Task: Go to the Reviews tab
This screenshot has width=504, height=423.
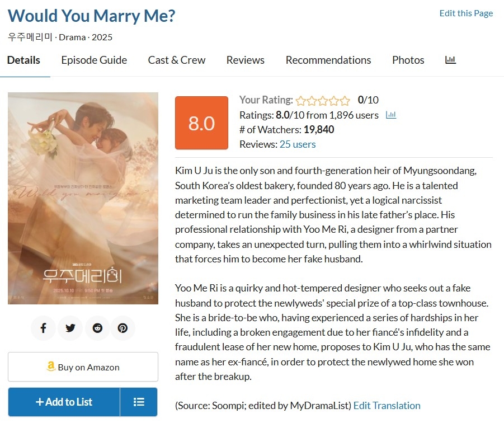Action: [x=246, y=60]
